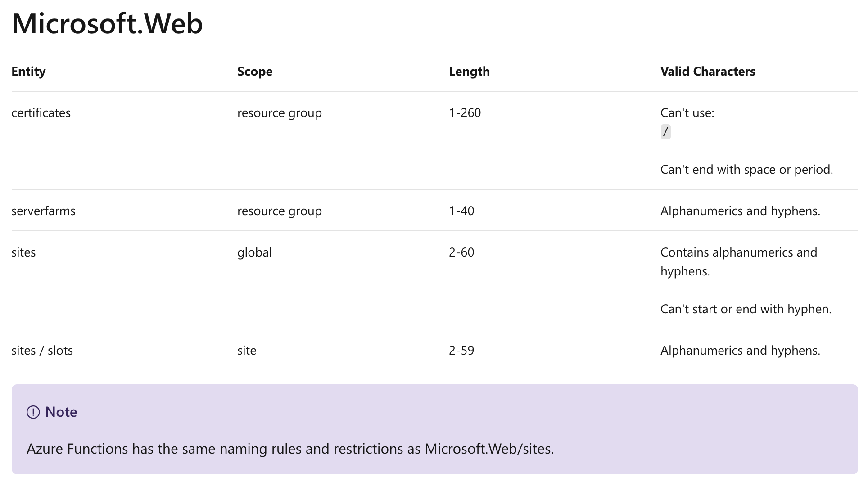Click "Can't start or end with hyphen" text

click(x=746, y=309)
